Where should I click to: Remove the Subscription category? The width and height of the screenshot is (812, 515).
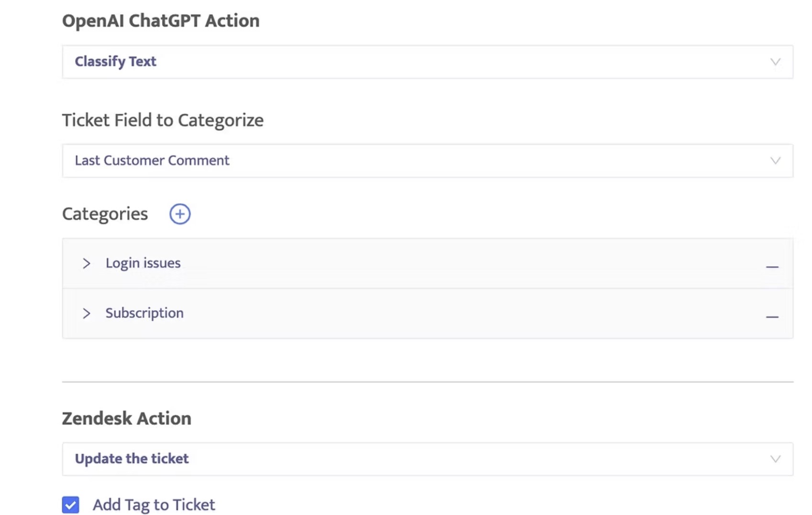(x=772, y=316)
